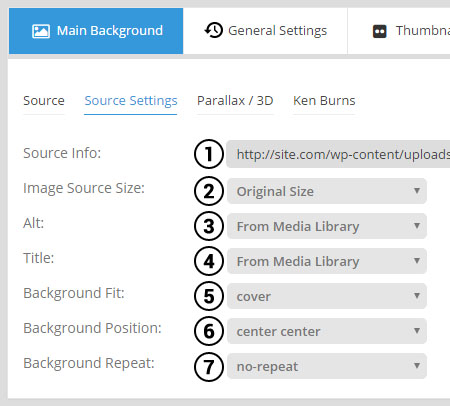
Task: Click the Thumbnail tab icon
Action: 379,31
